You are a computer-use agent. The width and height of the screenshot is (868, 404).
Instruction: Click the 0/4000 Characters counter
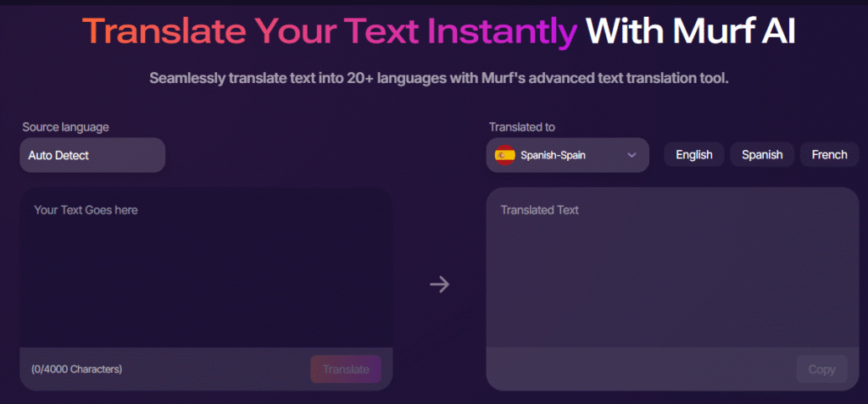[x=76, y=369]
